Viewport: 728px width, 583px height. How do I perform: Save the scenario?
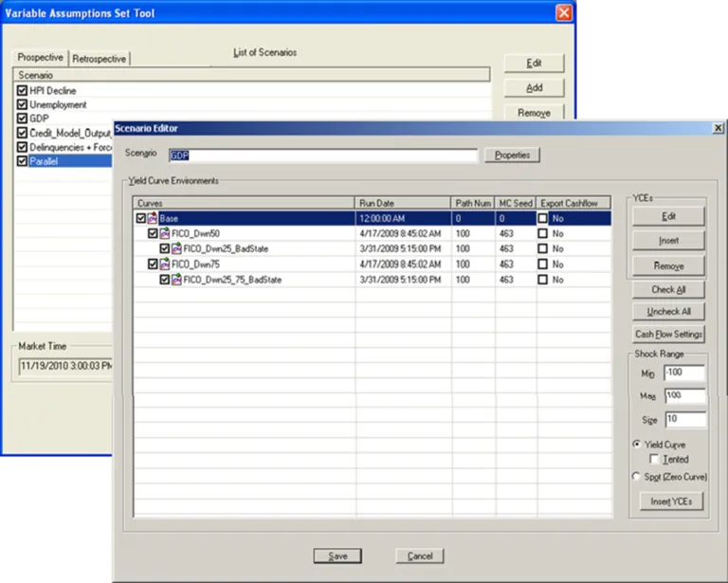pos(337,556)
